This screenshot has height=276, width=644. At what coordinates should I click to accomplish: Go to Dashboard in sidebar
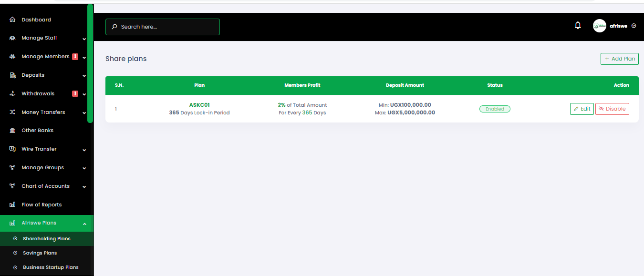pyautogui.click(x=36, y=20)
